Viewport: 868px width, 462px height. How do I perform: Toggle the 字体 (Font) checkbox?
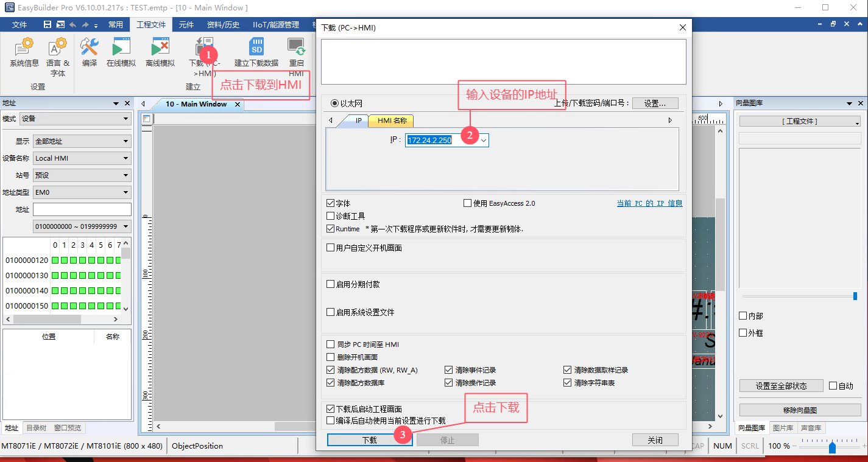330,203
